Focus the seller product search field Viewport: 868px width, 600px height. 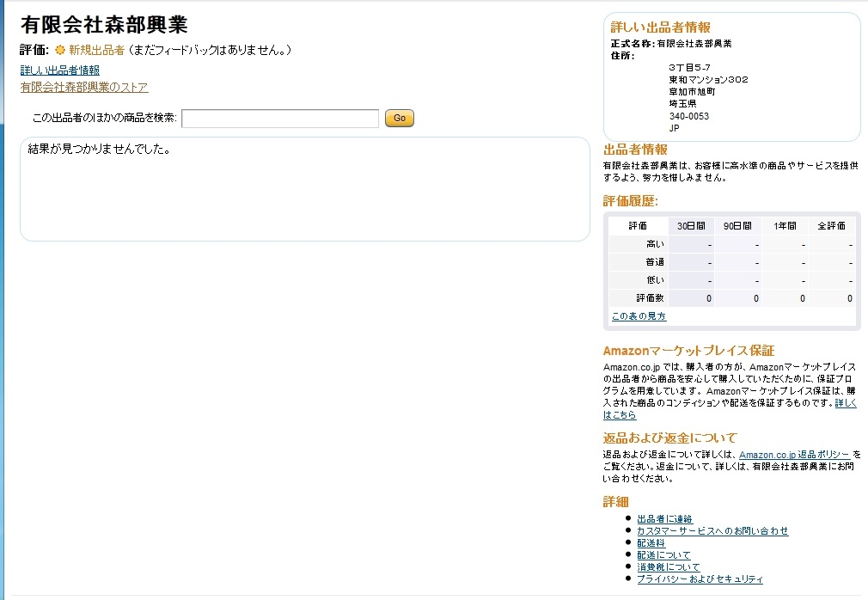280,119
